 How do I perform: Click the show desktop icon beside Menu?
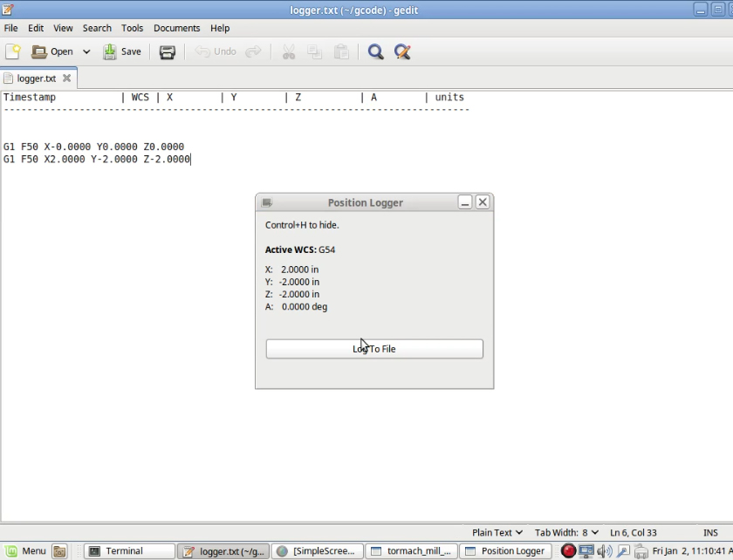pos(59,551)
